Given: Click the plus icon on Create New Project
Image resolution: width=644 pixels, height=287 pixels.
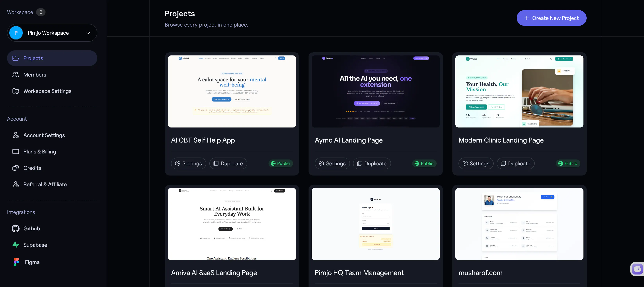Looking at the screenshot, I should point(527,18).
